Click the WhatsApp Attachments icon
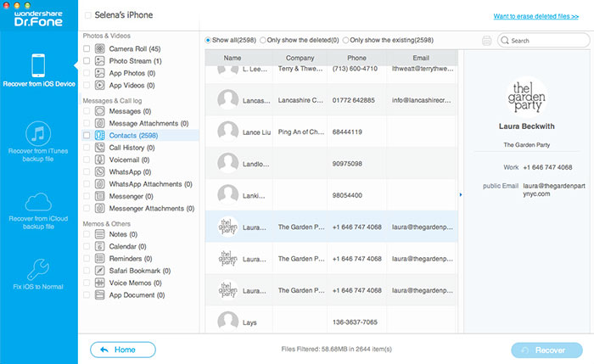 (x=99, y=184)
